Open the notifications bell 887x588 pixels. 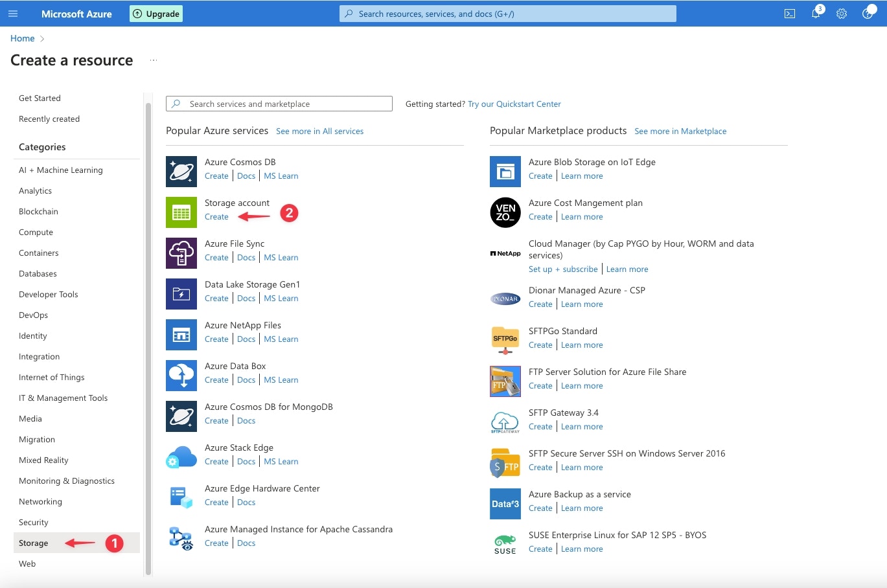tap(816, 13)
